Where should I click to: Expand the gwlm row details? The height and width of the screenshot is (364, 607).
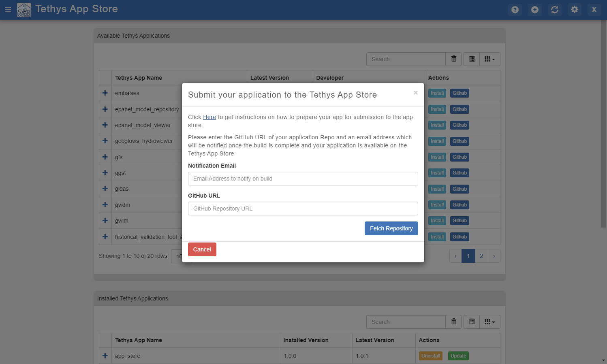click(105, 221)
